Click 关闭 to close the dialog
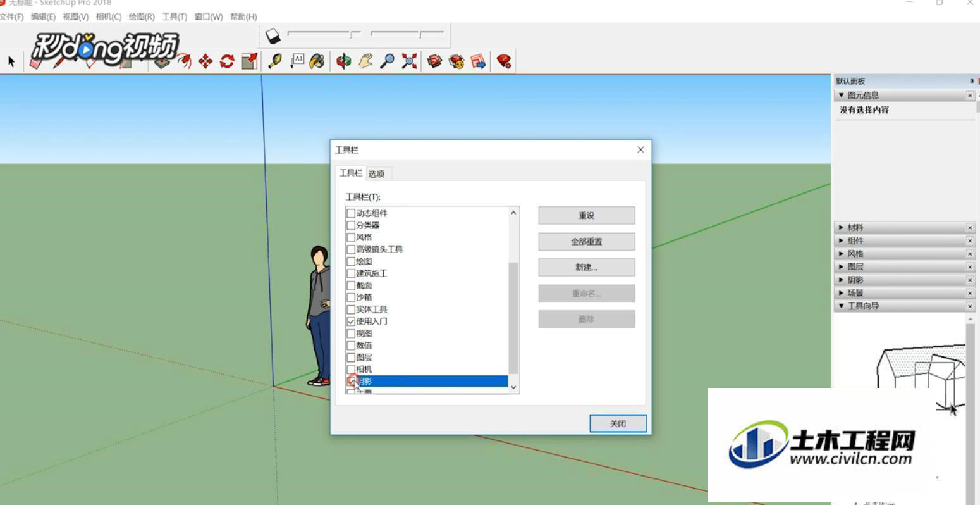Viewport: 980px width, 505px height. coord(618,423)
